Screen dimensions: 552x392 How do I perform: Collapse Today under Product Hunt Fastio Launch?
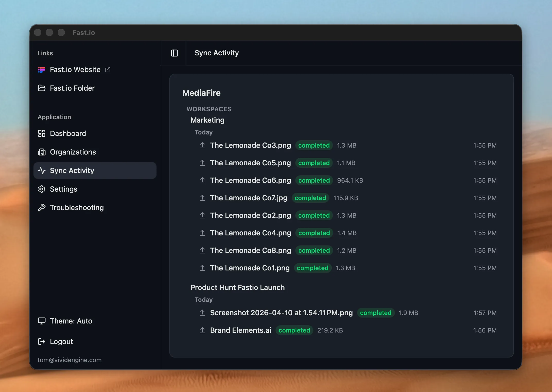click(204, 300)
